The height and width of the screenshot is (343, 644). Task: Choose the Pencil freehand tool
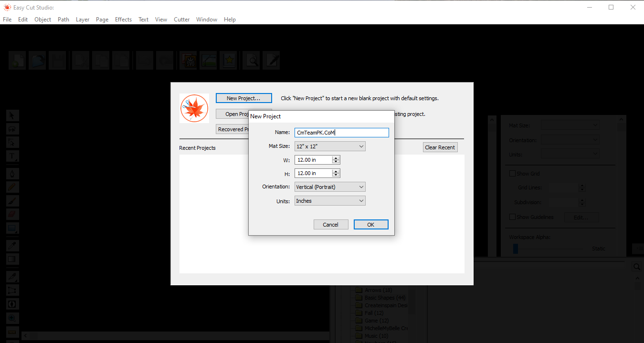click(x=12, y=187)
